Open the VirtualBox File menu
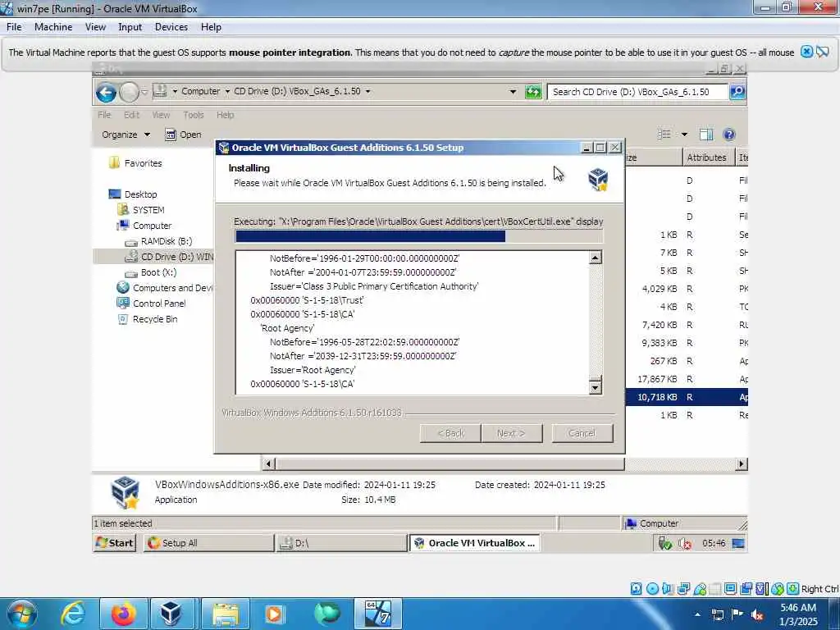The height and width of the screenshot is (630, 840). 14,27
